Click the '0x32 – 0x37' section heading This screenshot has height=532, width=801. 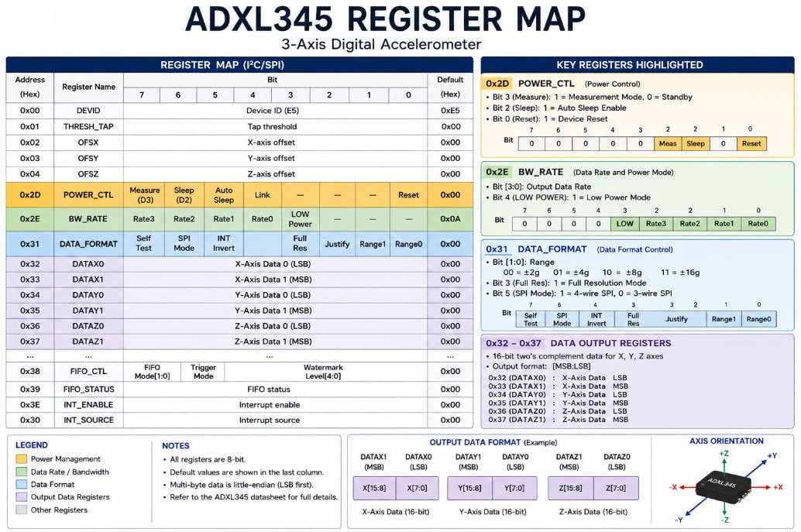(x=514, y=343)
